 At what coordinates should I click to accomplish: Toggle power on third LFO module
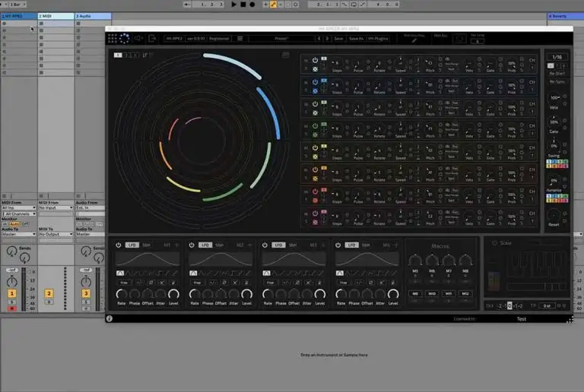pos(265,245)
